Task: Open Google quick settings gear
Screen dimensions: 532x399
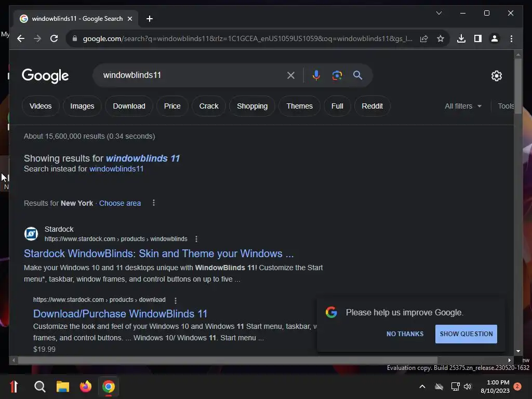Action: [496, 76]
